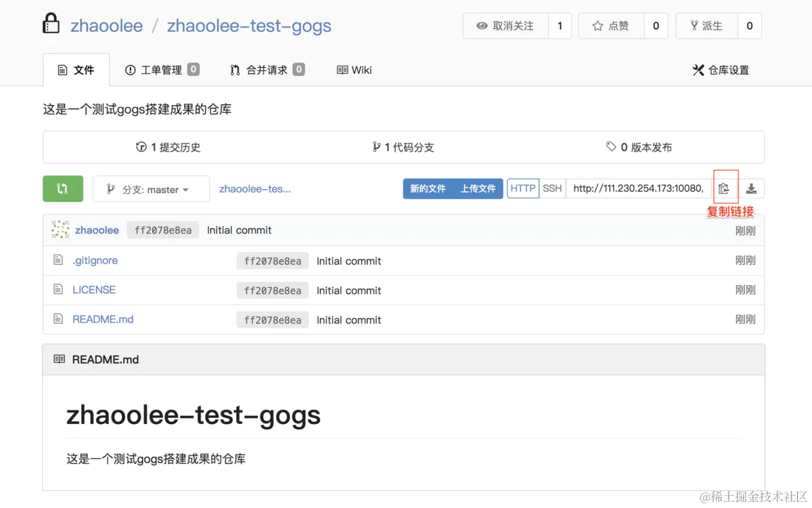
Task: Open latest commit hash ff2078e8ea in header row
Action: (163, 230)
